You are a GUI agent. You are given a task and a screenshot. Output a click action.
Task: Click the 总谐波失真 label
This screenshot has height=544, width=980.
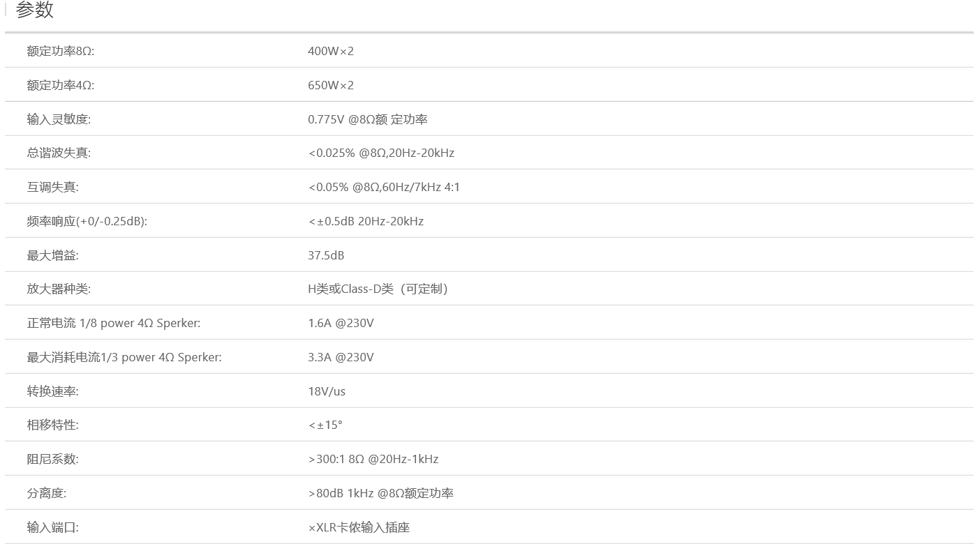point(59,153)
